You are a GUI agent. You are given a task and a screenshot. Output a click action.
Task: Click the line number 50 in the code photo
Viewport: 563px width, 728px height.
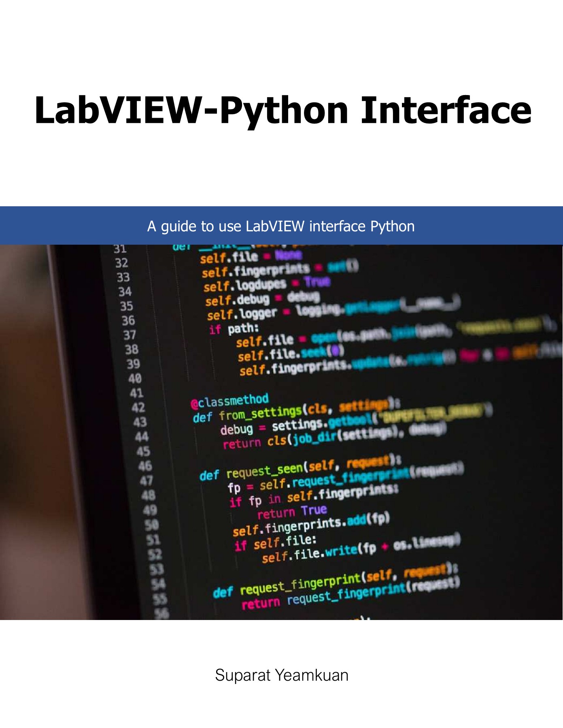click(152, 525)
